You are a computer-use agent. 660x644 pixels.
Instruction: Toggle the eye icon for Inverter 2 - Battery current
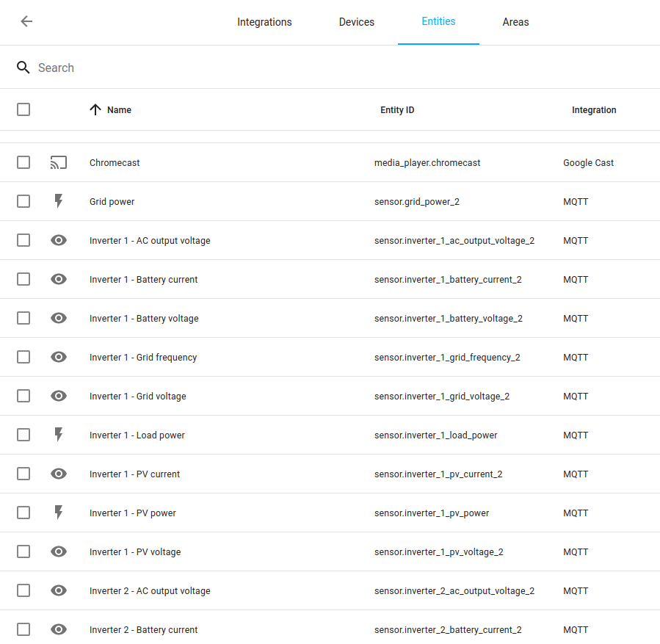58,629
